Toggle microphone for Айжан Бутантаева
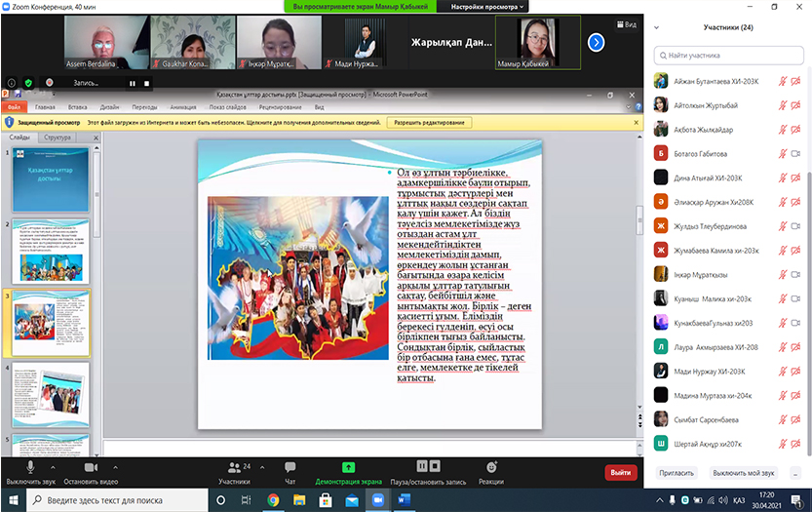812x512 pixels. coord(782,81)
